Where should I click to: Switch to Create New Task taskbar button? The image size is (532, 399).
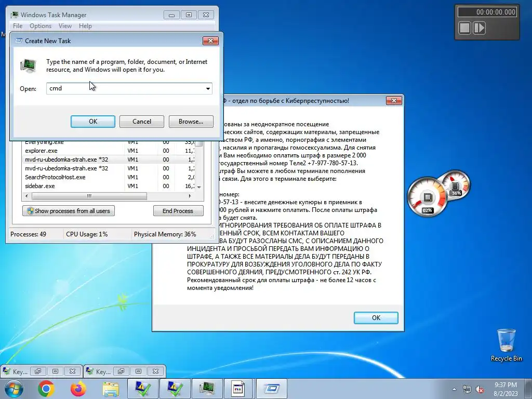click(x=271, y=389)
